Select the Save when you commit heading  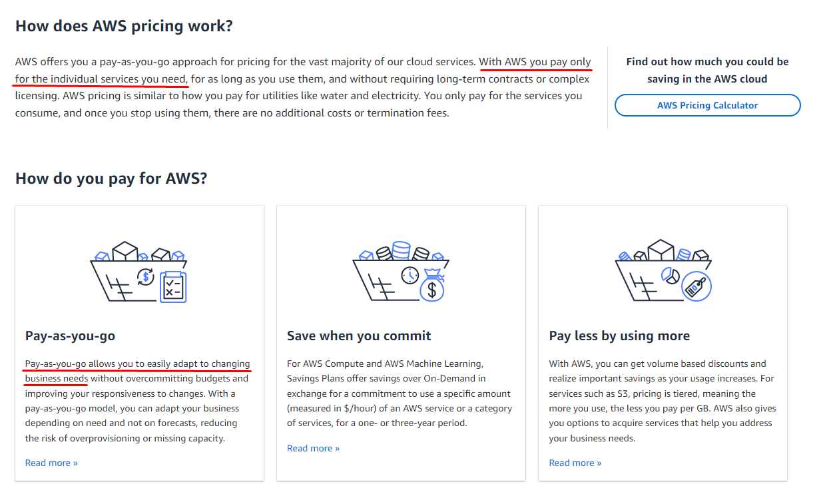click(x=359, y=336)
